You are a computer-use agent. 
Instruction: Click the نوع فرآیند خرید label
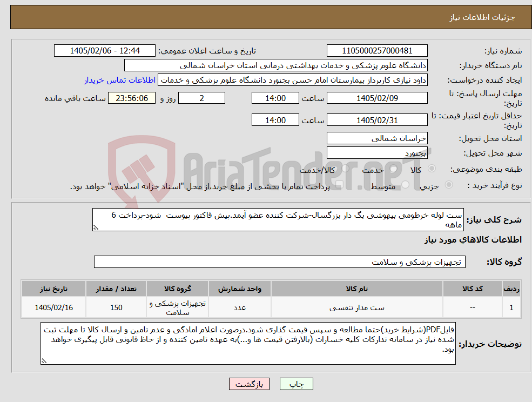(495, 185)
